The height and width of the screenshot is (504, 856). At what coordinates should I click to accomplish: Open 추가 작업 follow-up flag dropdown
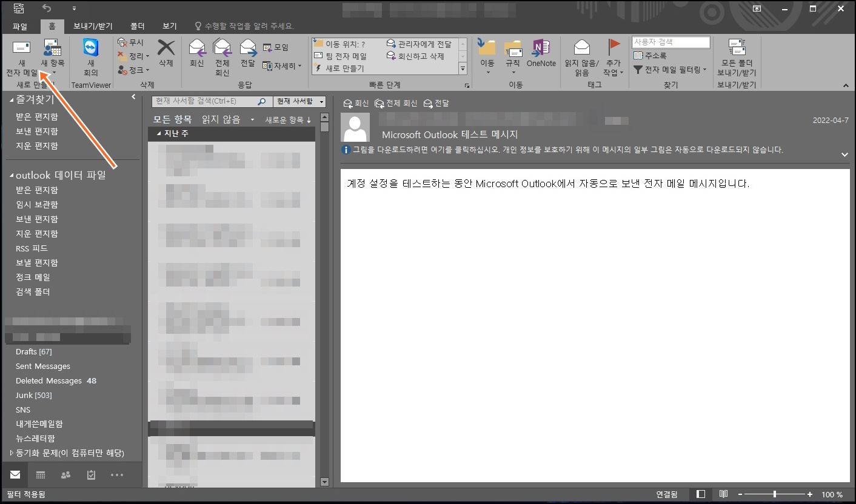pyautogui.click(x=613, y=58)
